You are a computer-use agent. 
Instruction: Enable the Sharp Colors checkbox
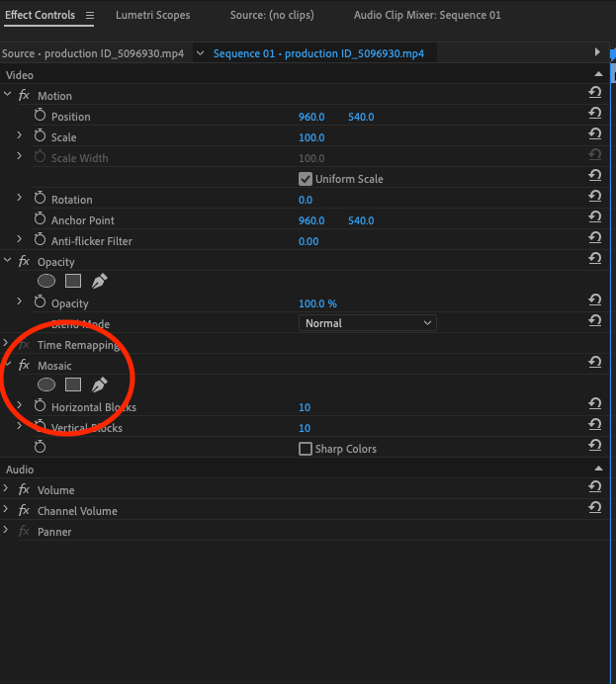306,449
